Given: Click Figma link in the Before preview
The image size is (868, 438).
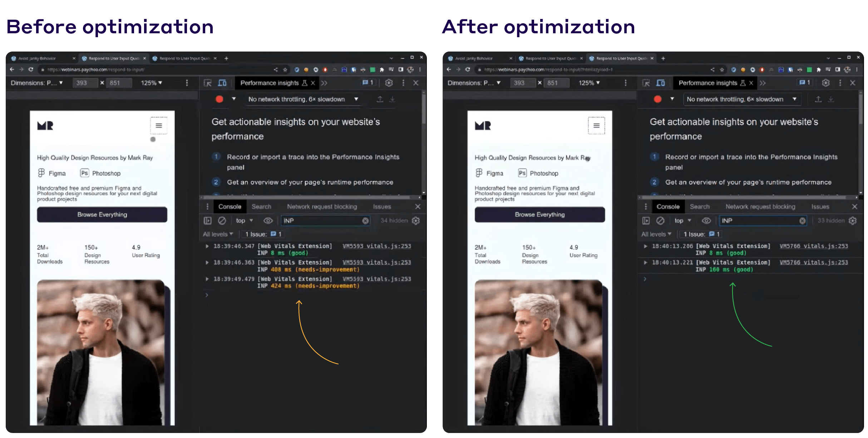Looking at the screenshot, I should pos(52,173).
